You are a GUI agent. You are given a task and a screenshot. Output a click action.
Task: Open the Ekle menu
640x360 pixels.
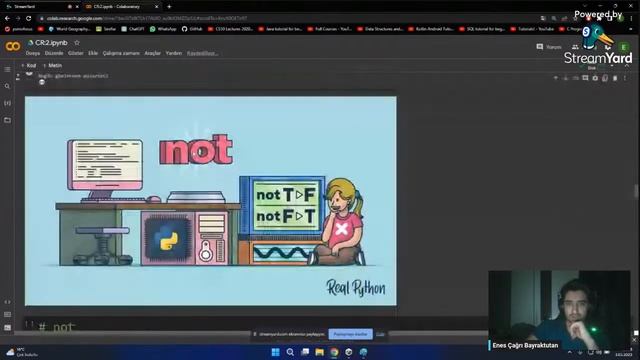pyautogui.click(x=93, y=53)
